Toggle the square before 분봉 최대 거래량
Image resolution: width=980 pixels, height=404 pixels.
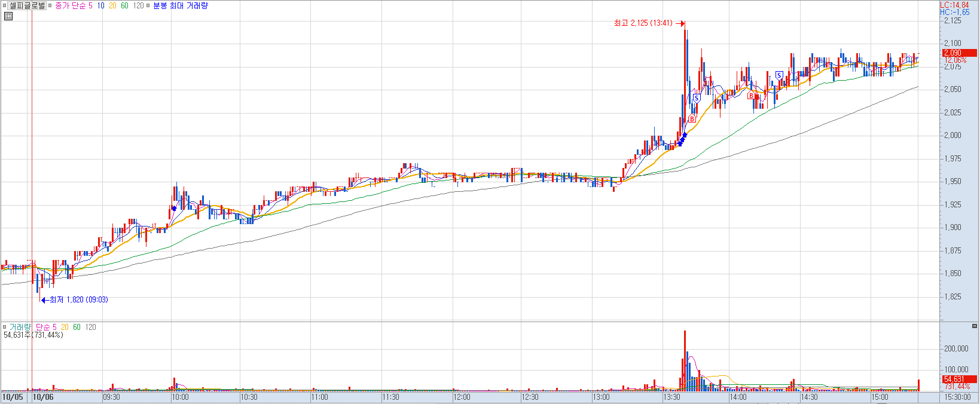148,5
